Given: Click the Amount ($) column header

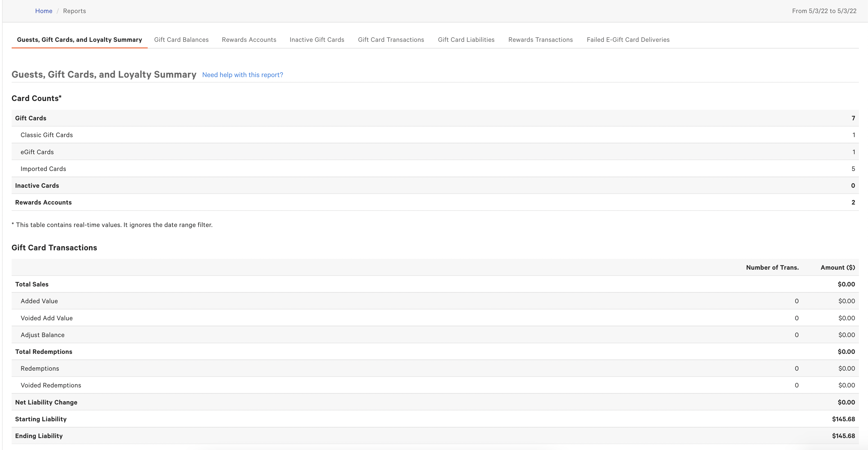Looking at the screenshot, I should pyautogui.click(x=837, y=267).
